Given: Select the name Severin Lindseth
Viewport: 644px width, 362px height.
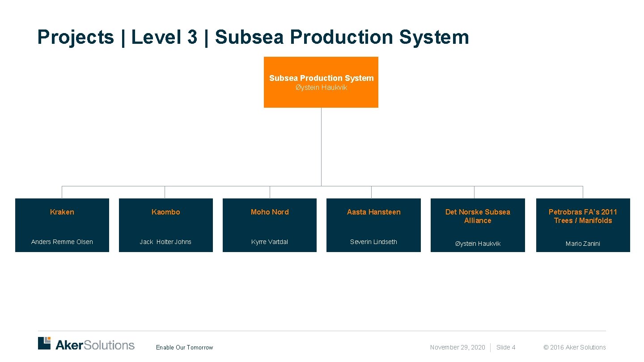Looking at the screenshot, I should point(373,242).
